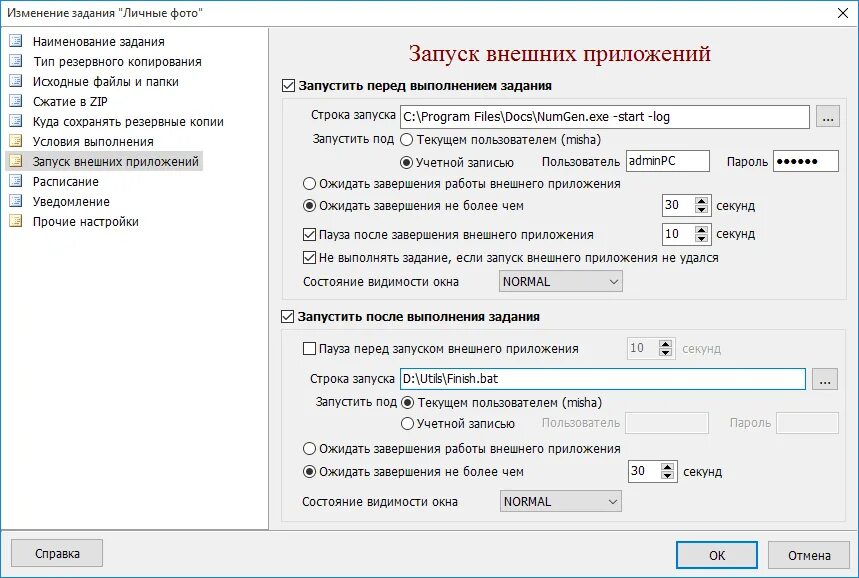Click the icon beside Тип резервного копирования

click(x=16, y=61)
